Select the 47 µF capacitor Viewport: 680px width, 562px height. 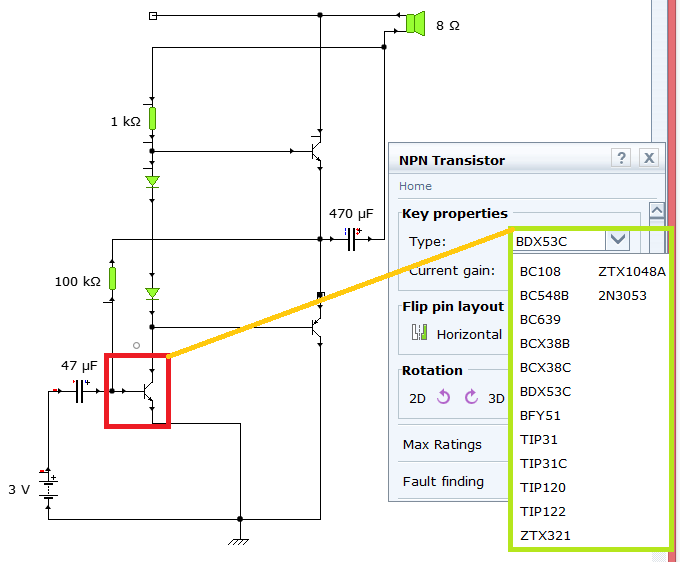tap(80, 391)
